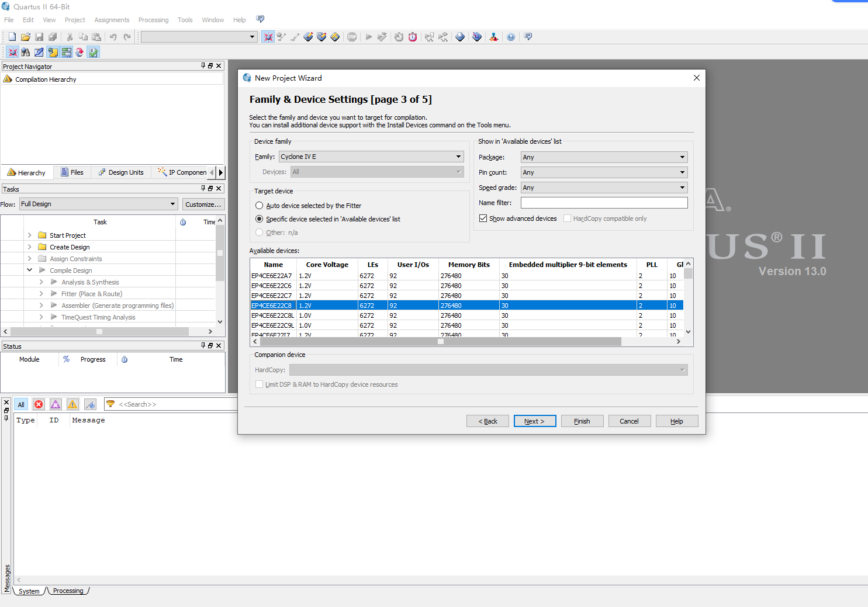Select device row EP4CE6E22C6
This screenshot has width=868, height=607.
pos(466,286)
